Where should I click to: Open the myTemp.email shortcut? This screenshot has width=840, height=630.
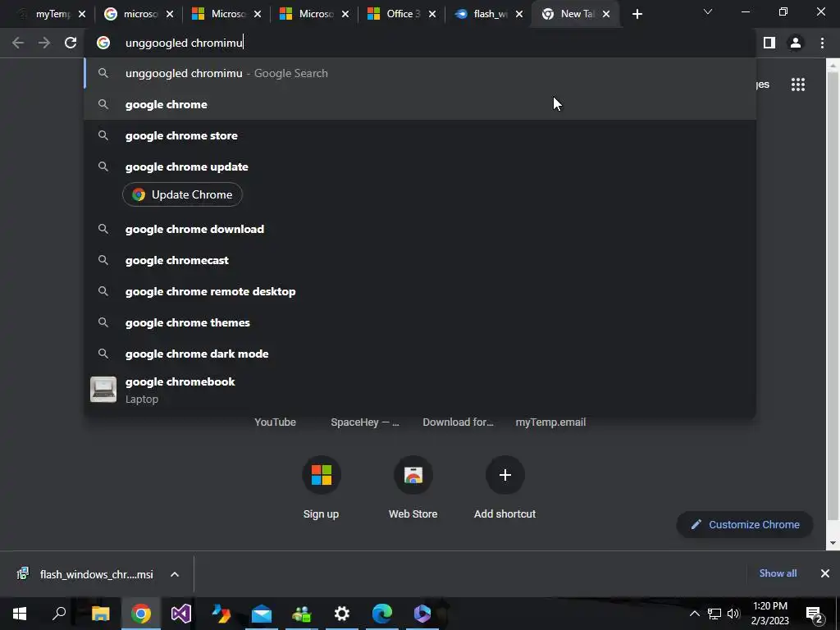tap(550, 422)
